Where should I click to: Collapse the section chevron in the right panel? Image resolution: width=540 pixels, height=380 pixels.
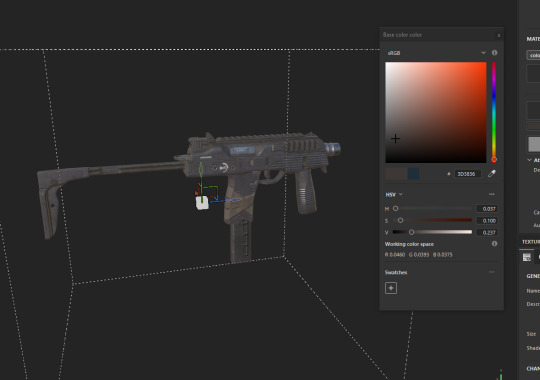pos(529,160)
